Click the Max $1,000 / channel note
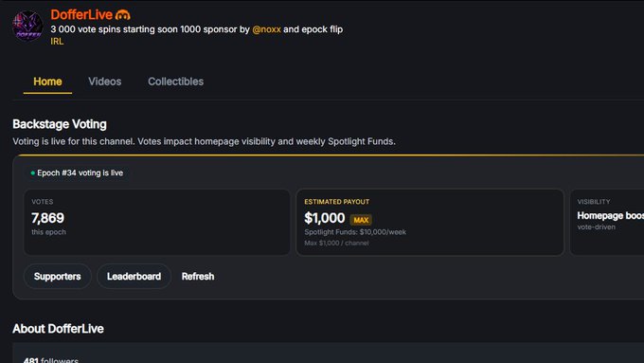 coord(336,243)
